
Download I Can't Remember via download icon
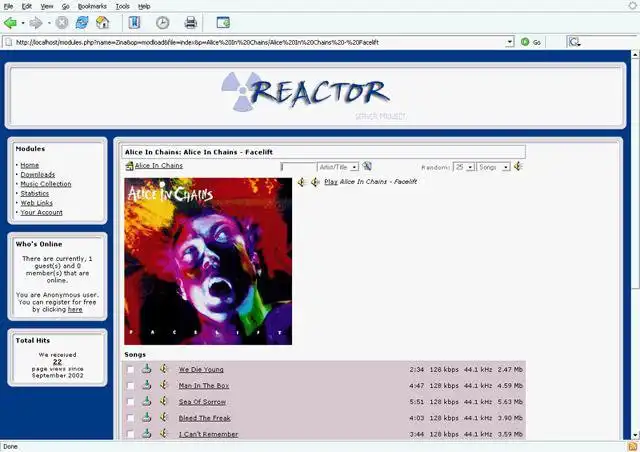coord(147,434)
